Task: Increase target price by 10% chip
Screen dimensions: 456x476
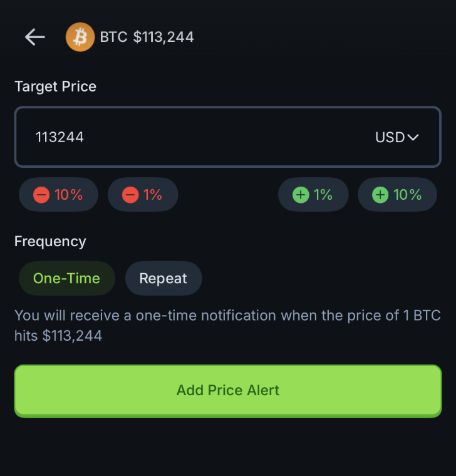Action: (x=397, y=195)
